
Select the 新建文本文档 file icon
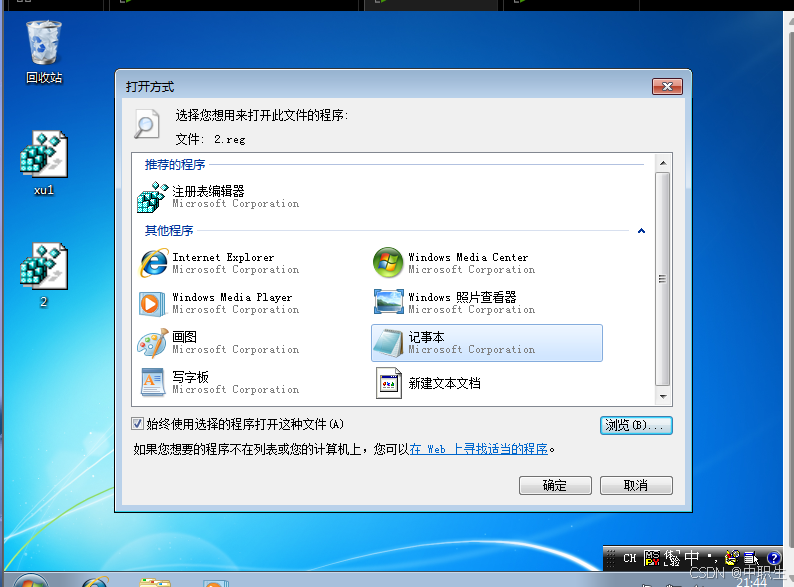pos(389,383)
